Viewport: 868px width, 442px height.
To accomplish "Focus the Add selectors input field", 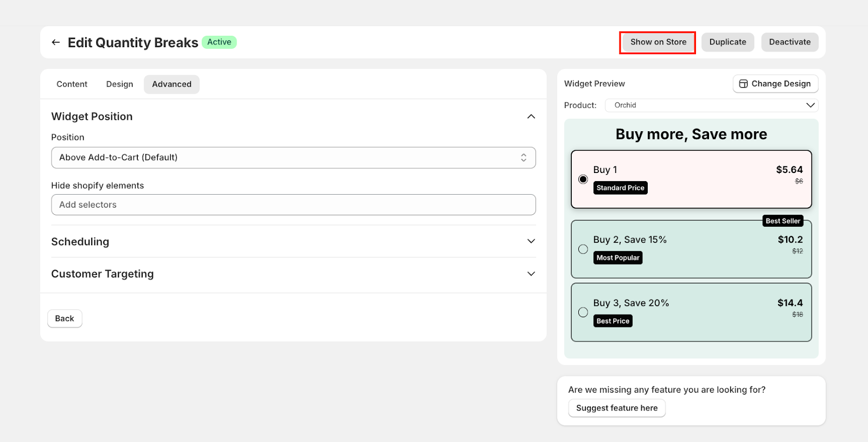I will [293, 205].
